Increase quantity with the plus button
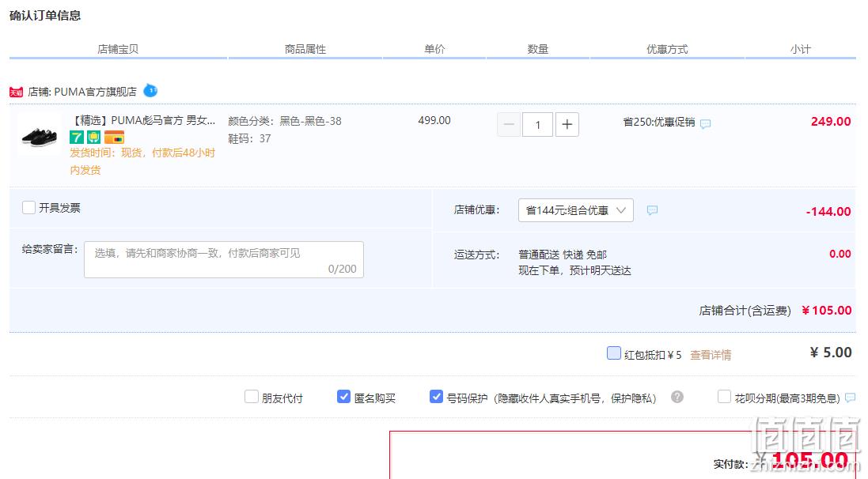 click(x=567, y=124)
